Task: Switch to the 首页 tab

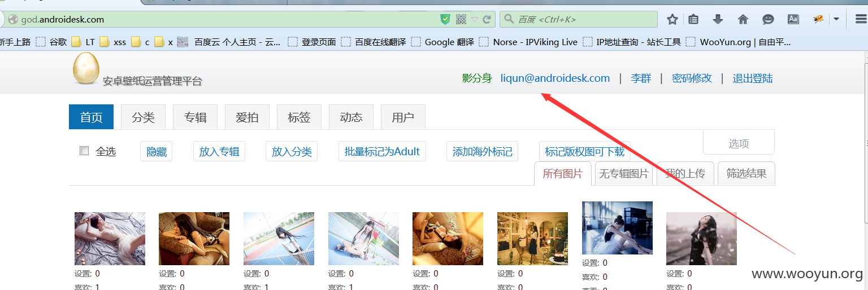Action: pyautogui.click(x=91, y=117)
